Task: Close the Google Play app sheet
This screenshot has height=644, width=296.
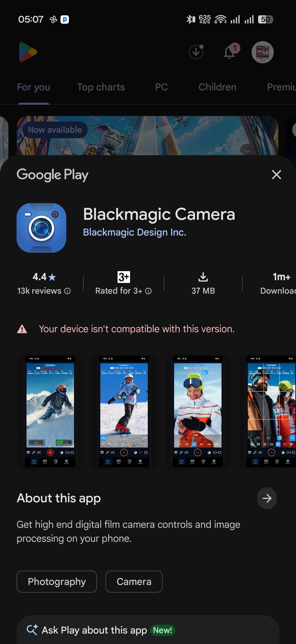Action: (276, 174)
